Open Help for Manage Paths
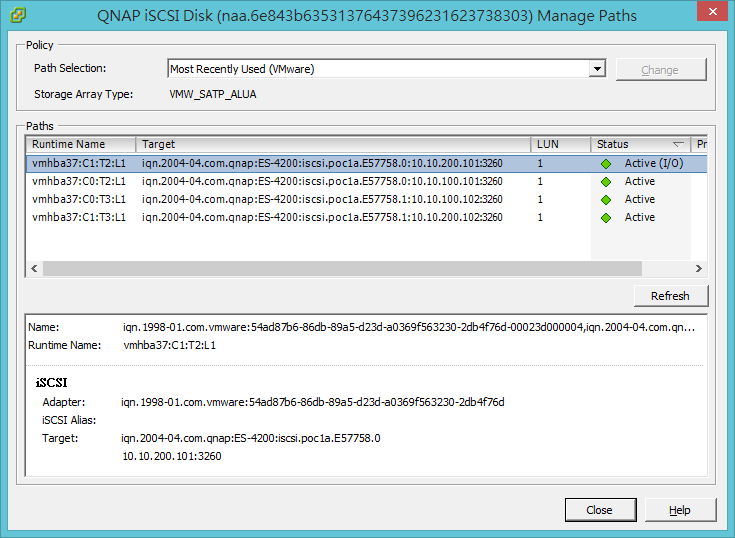 (680, 510)
